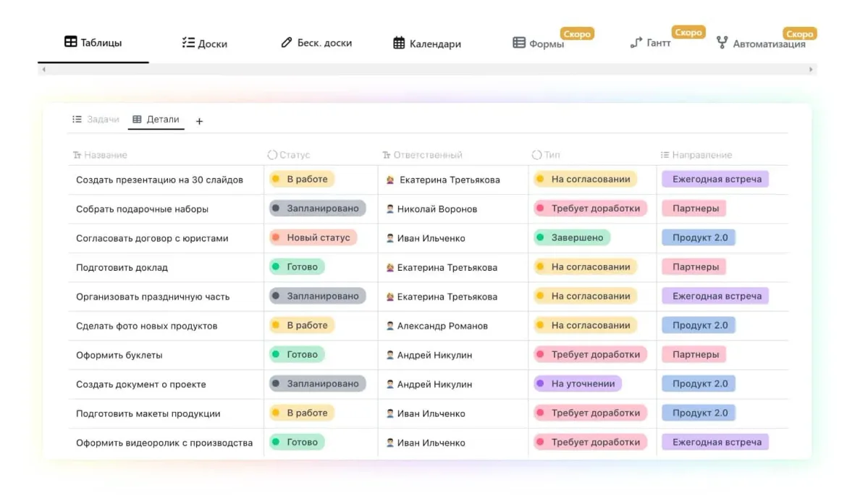Select the Детали view tab
The image size is (868, 501).
pos(156,119)
